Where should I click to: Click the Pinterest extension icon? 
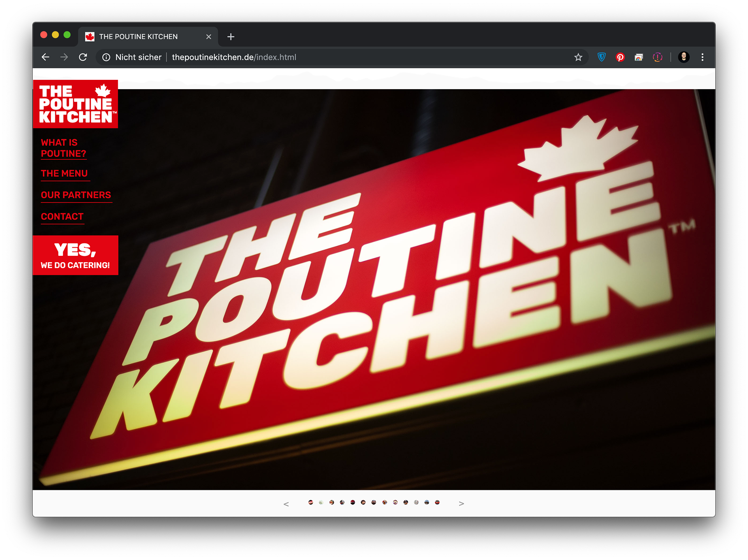click(x=620, y=57)
